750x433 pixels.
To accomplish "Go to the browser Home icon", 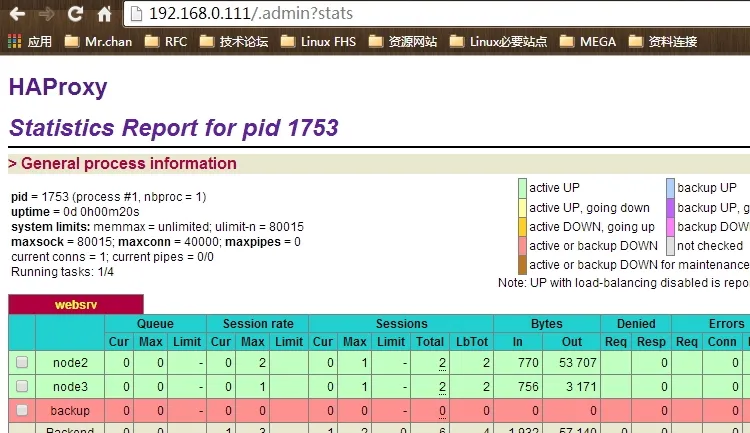I will (104, 14).
